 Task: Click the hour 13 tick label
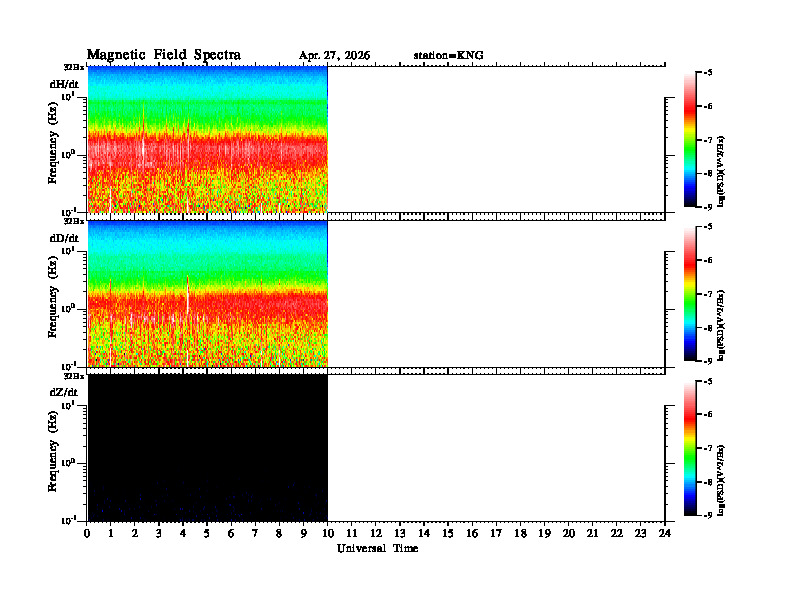[400, 534]
